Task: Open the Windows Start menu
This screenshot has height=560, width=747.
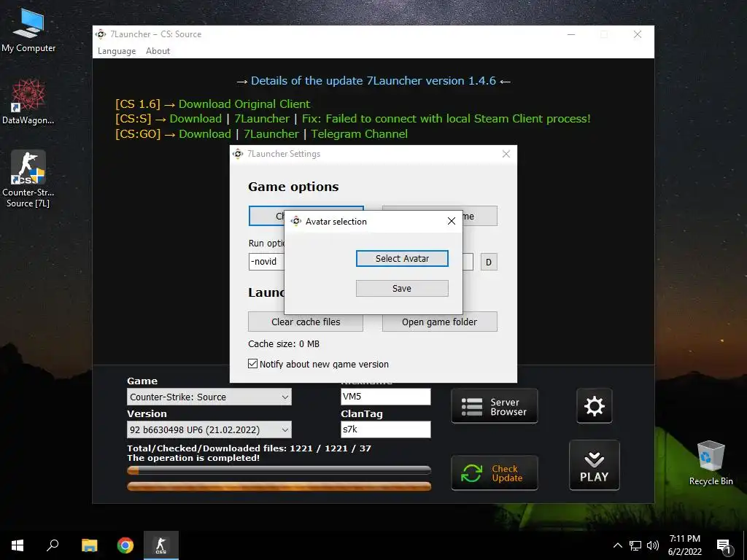Action: 18,545
